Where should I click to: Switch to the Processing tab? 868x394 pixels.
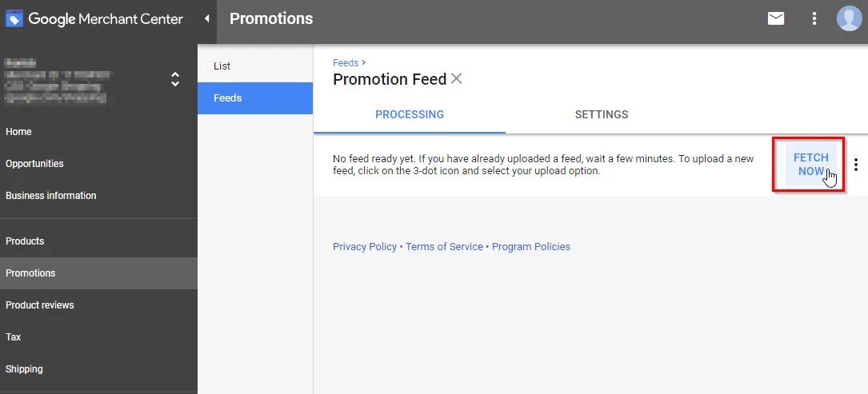pos(410,114)
